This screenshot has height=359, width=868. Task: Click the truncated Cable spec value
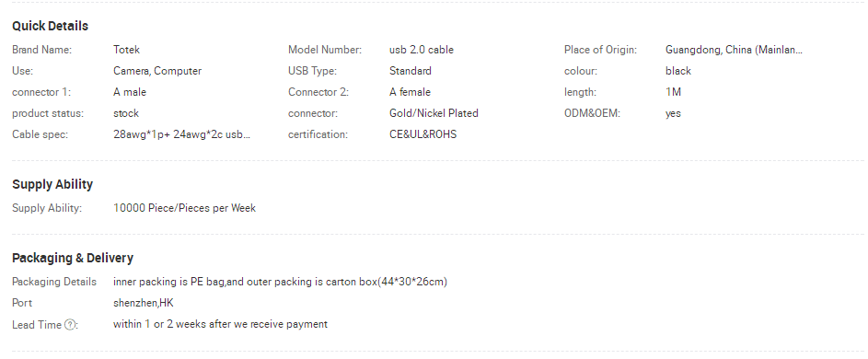pos(182,134)
